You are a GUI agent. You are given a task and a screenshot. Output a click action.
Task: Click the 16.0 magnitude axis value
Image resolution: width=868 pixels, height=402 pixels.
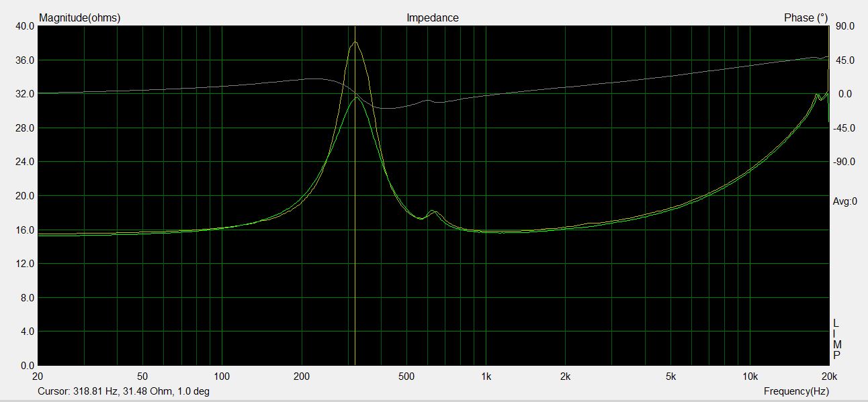click(25, 230)
